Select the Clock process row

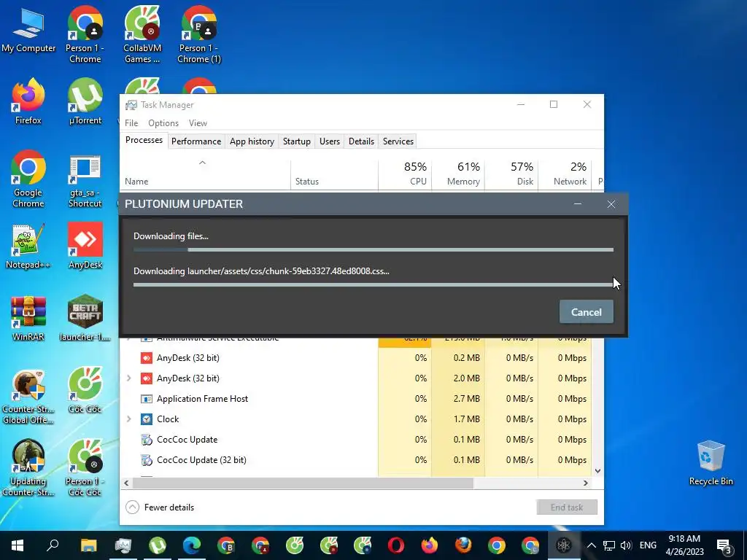(x=356, y=419)
